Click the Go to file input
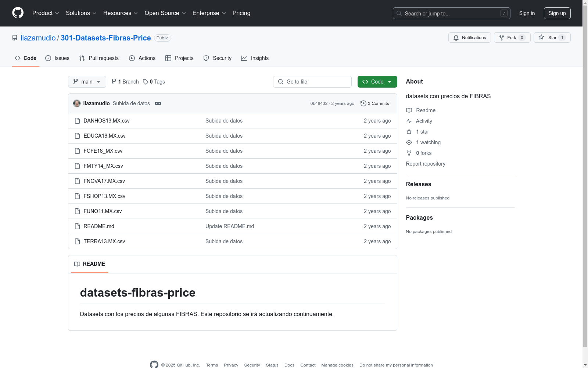The width and height of the screenshot is (588, 368). pos(312,82)
